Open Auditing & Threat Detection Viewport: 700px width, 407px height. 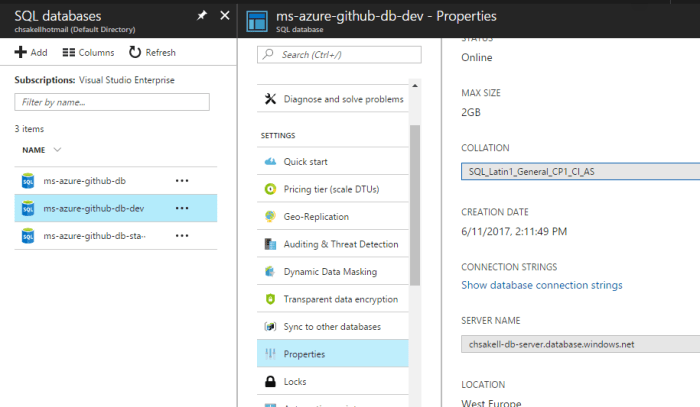point(340,244)
